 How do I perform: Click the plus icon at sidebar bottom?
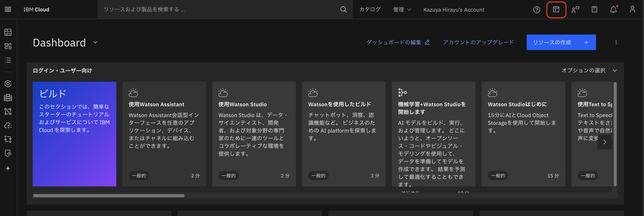coord(8,168)
